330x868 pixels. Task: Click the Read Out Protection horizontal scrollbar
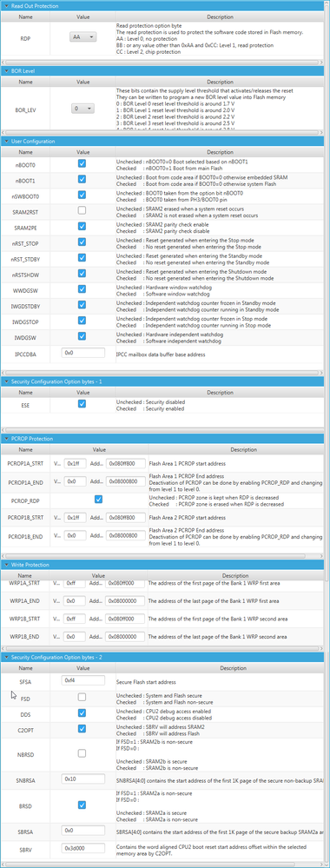(x=162, y=62)
